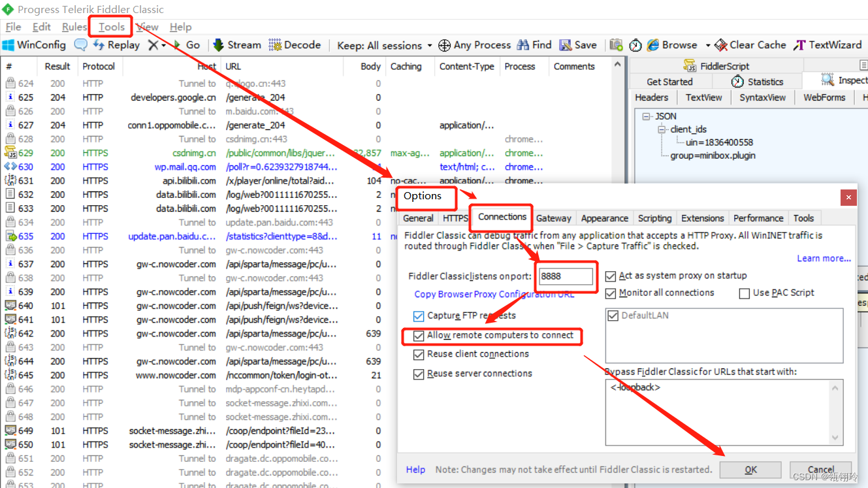This screenshot has width=868, height=488.
Task: Click the document icon of session 632
Action: [10, 195]
